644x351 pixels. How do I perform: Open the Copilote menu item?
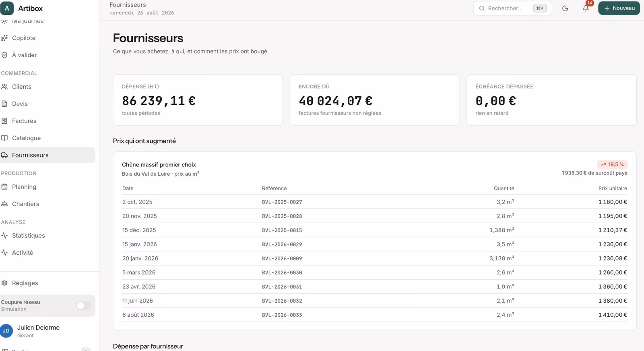[x=47, y=38]
